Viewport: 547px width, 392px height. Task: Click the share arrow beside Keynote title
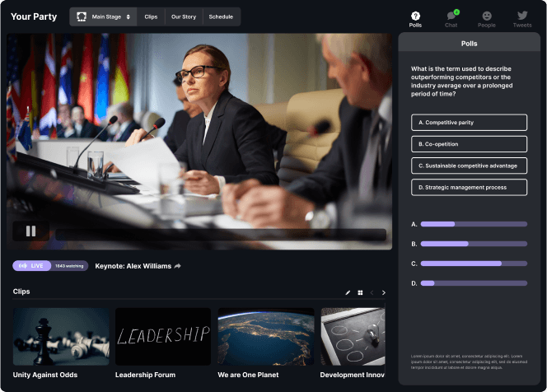pos(177,266)
